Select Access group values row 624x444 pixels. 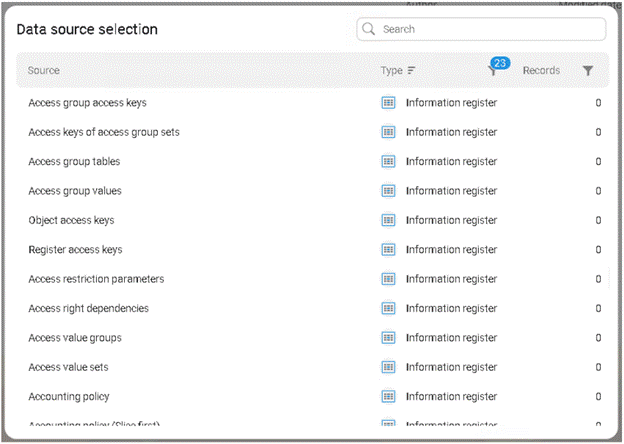coord(75,191)
